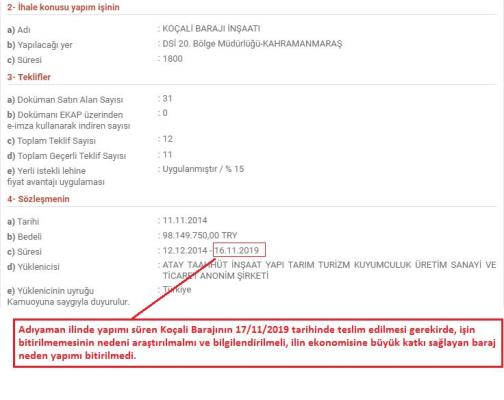Click the duration value 1800
This screenshot has width=504, height=400.
click(x=172, y=59)
